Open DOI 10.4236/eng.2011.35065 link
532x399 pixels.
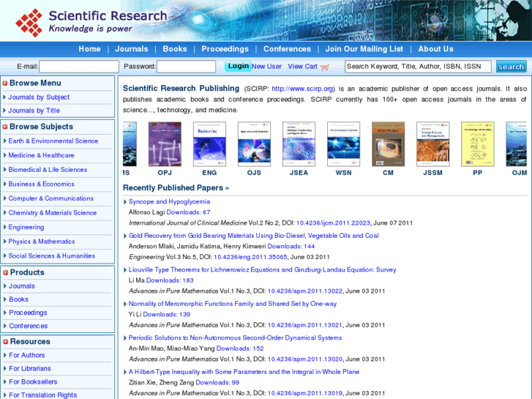tap(250, 257)
